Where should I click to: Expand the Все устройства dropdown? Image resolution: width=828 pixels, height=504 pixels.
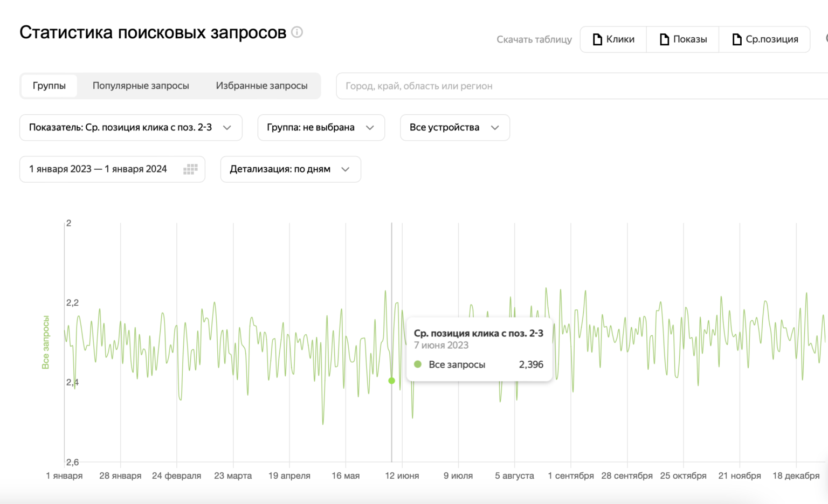(x=455, y=128)
